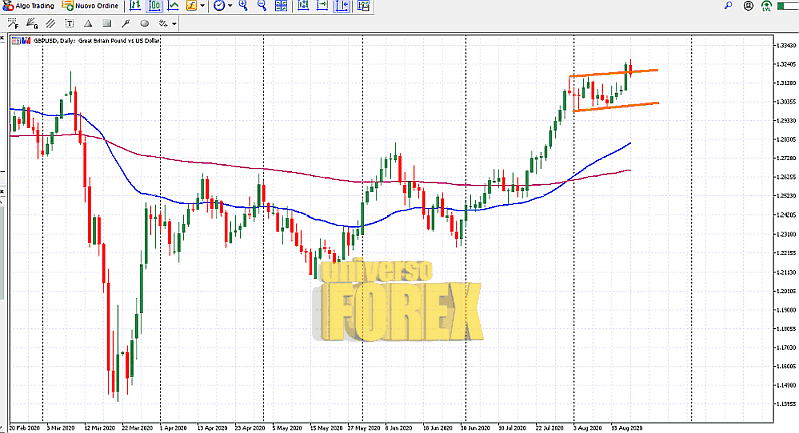Click the account profile face icon
The height and width of the screenshot is (433, 799).
point(746,6)
